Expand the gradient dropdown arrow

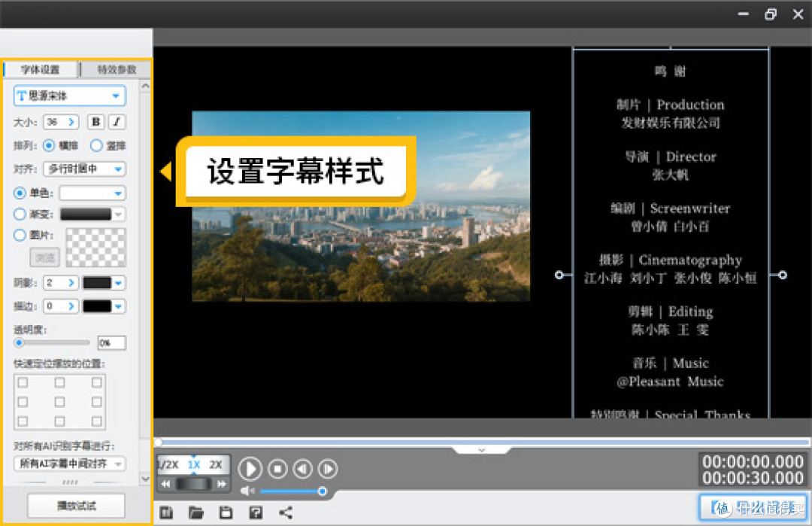tap(119, 214)
